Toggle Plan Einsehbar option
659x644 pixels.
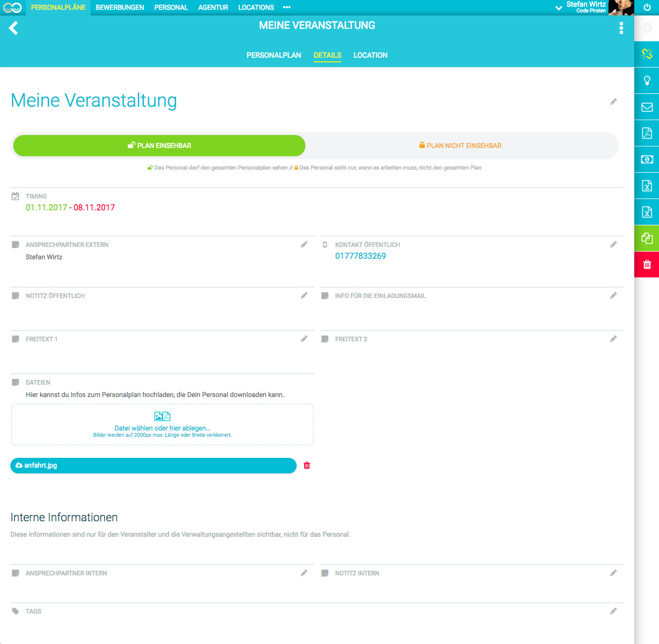(x=159, y=145)
